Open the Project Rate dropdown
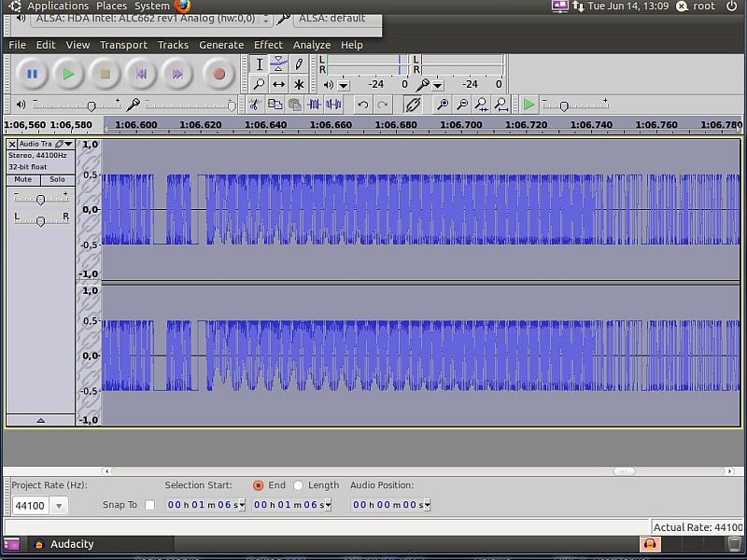The height and width of the screenshot is (560, 747). point(59,505)
